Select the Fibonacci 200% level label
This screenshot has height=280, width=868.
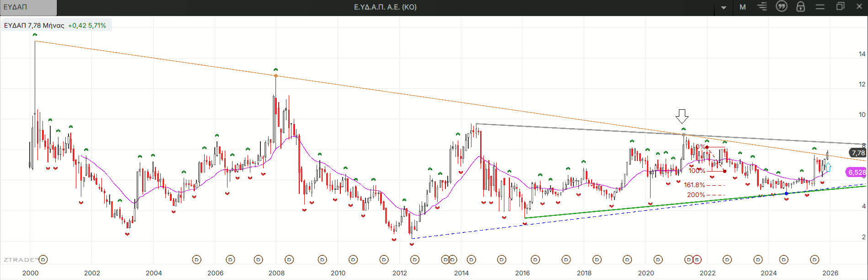696,195
